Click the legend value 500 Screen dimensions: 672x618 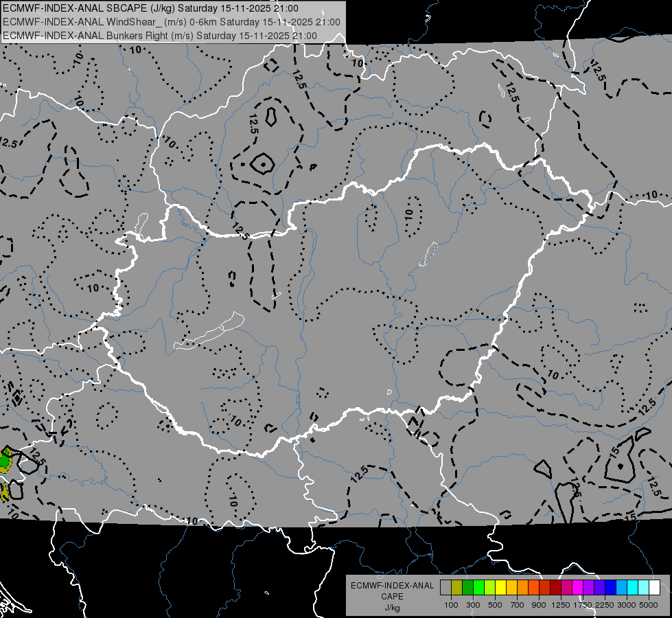click(495, 605)
